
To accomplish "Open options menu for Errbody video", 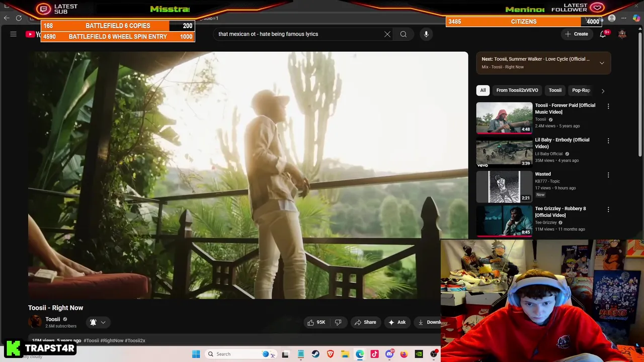I will point(608,141).
